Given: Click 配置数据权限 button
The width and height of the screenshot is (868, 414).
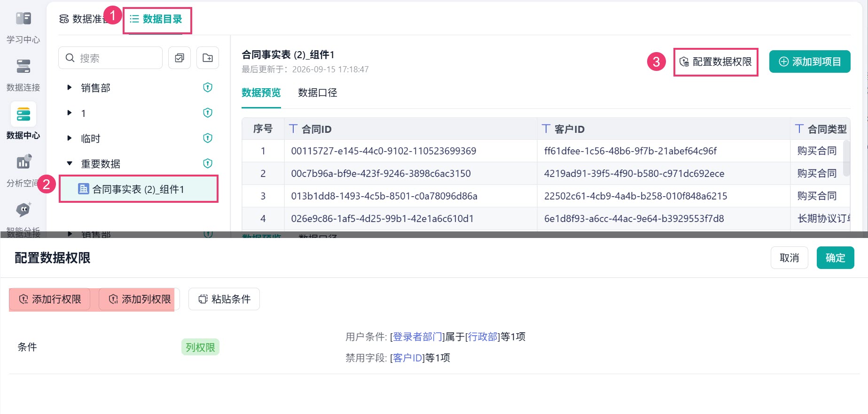Looking at the screenshot, I should [716, 61].
